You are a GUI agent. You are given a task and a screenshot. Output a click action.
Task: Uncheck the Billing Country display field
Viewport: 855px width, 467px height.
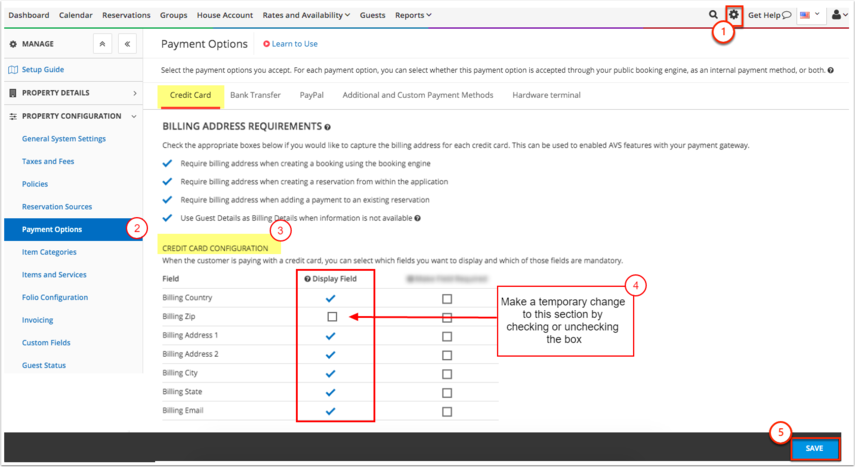[332, 298]
